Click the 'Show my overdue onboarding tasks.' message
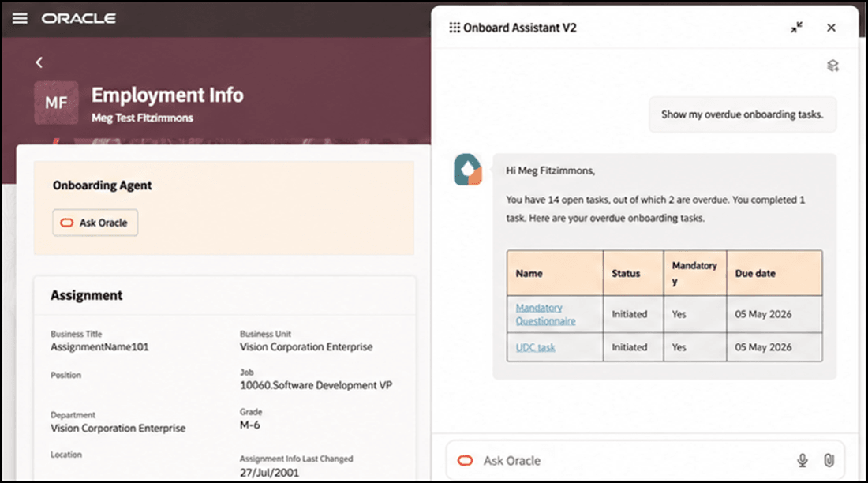This screenshot has height=483, width=868. pos(743,114)
